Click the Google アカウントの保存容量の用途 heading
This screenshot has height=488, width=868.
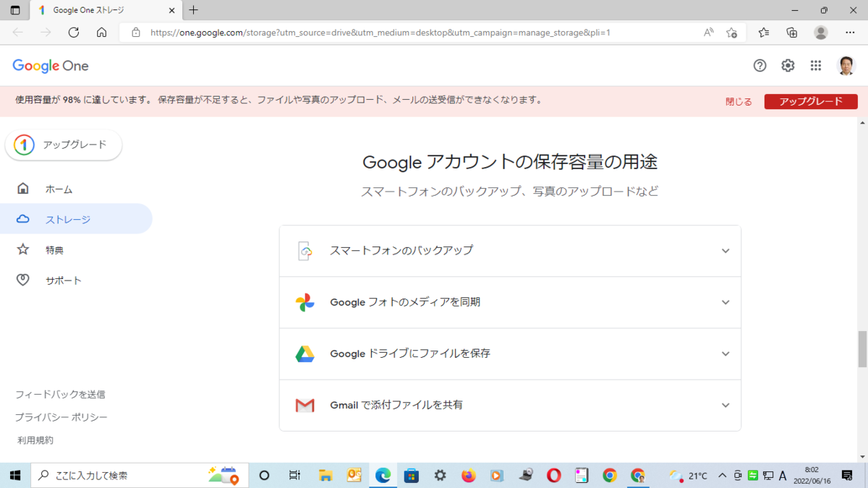pos(510,162)
